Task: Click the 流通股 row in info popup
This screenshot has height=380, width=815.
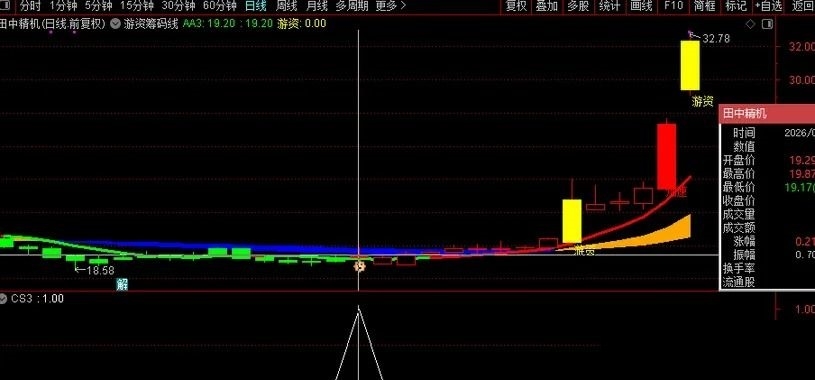Action: pyautogui.click(x=767, y=282)
